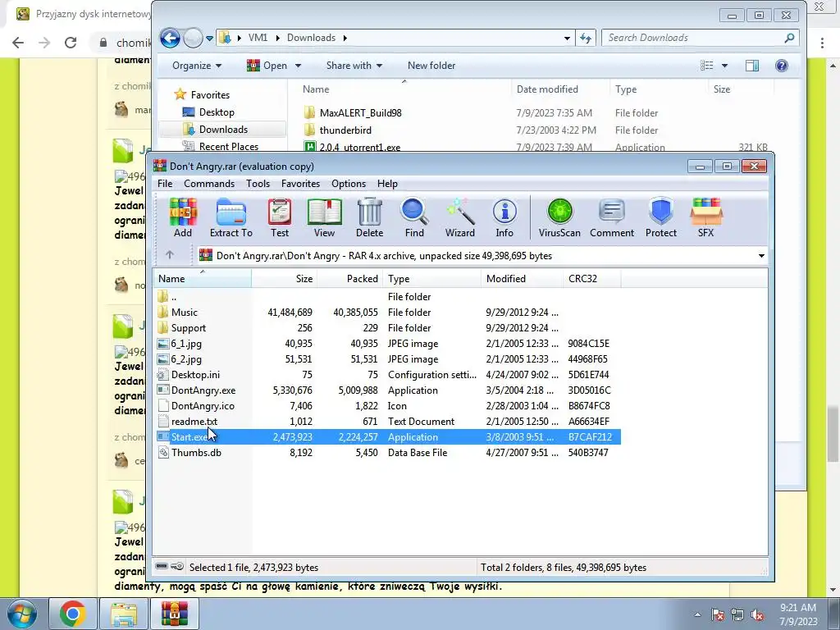Select the 6_2.jpg file row
Screen dimensions: 840x630
click(x=389, y=359)
